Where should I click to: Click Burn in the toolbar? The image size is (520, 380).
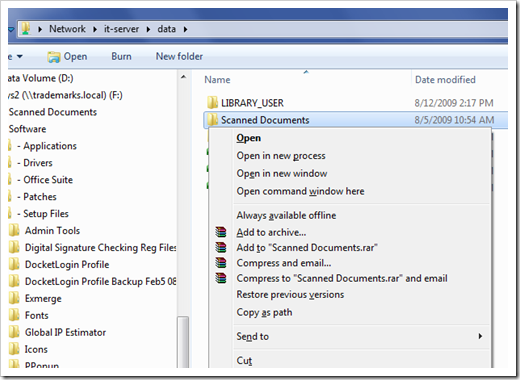121,56
